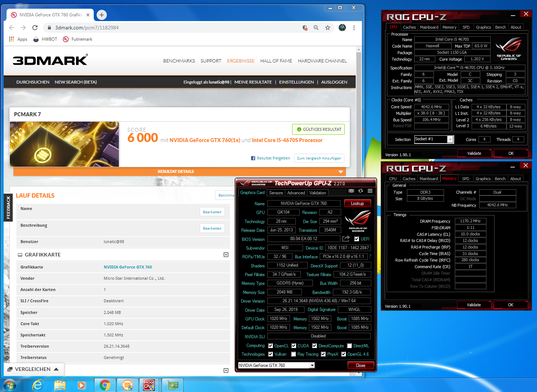Click OK in the bottom CPU-Z window
The height and width of the screenshot is (392, 537).
pyautogui.click(x=511, y=305)
